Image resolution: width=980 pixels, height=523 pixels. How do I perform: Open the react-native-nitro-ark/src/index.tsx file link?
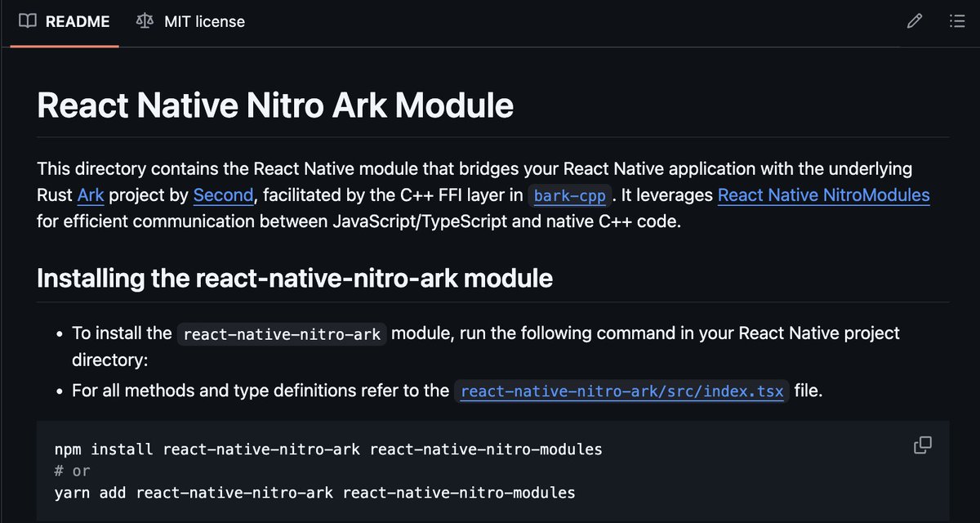pos(621,391)
